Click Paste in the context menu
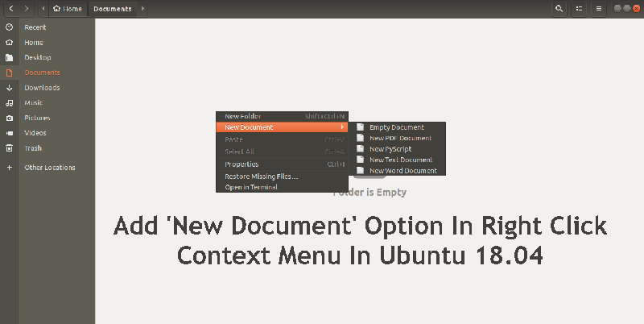The width and height of the screenshot is (644, 324). point(282,139)
